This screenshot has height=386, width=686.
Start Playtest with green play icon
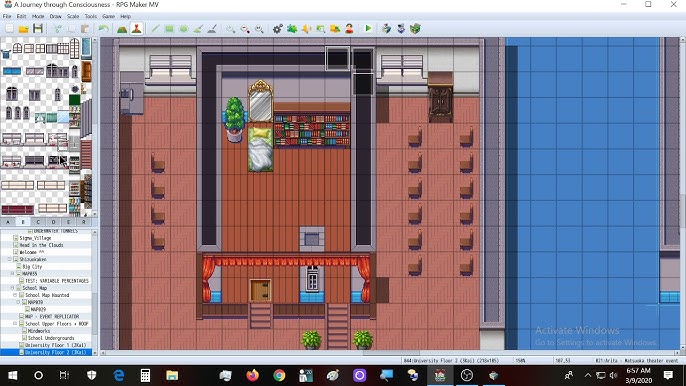coord(368,28)
